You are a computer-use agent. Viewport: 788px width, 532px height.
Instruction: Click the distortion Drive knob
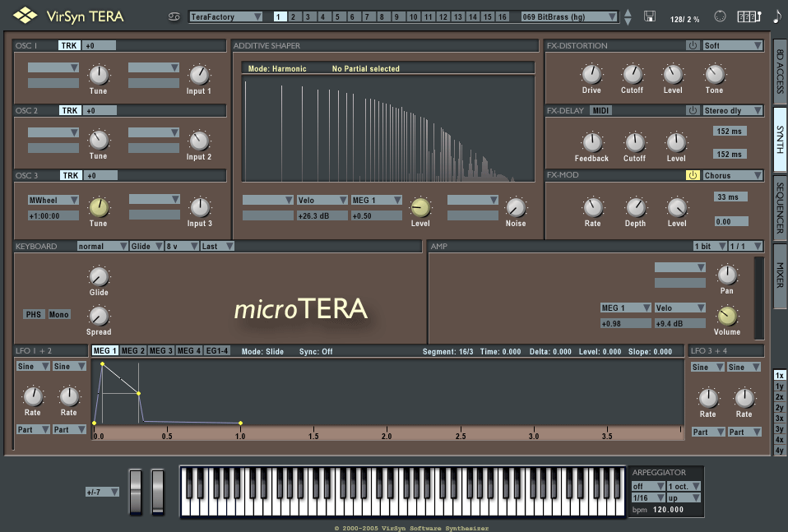pyautogui.click(x=591, y=74)
